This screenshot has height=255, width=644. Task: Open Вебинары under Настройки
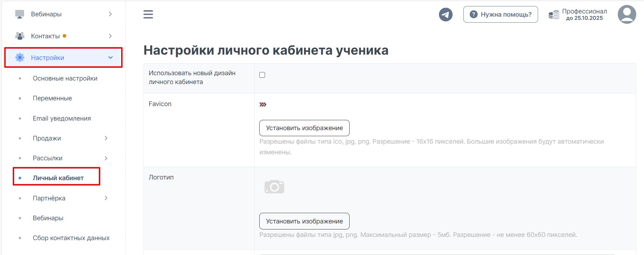click(48, 218)
